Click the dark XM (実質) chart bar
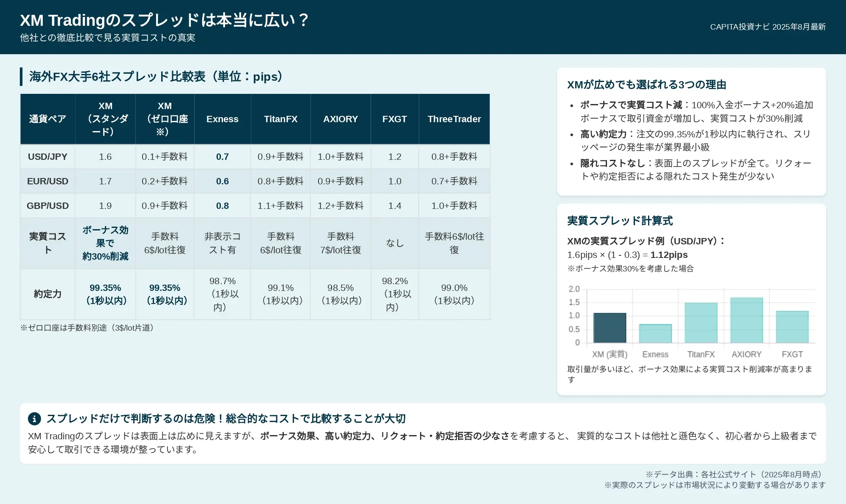 (610, 328)
